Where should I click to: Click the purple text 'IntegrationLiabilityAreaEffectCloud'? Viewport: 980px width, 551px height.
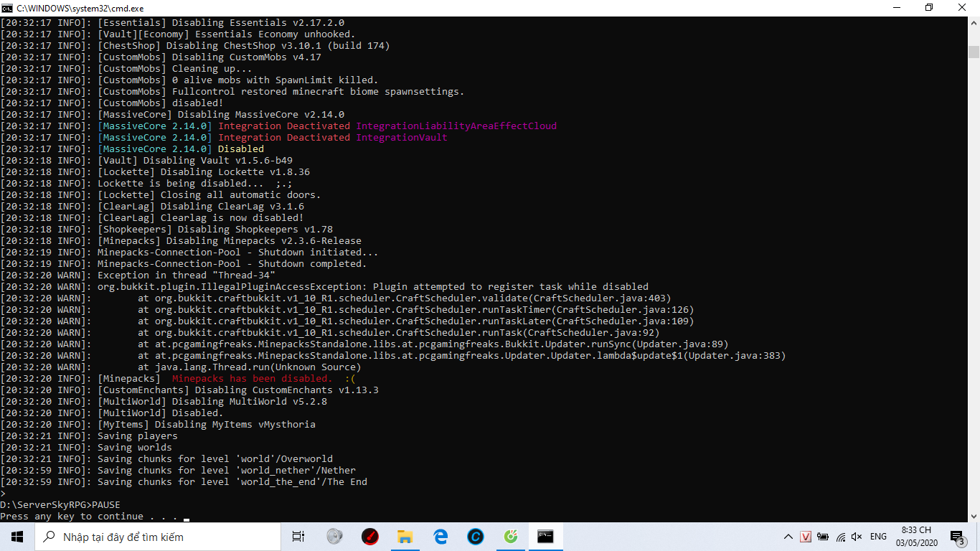click(x=456, y=126)
